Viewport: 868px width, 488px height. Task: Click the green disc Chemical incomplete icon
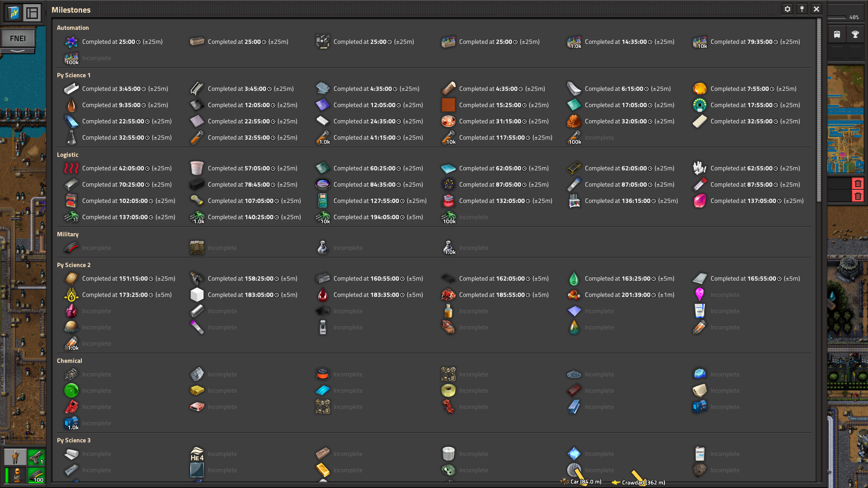(71, 391)
